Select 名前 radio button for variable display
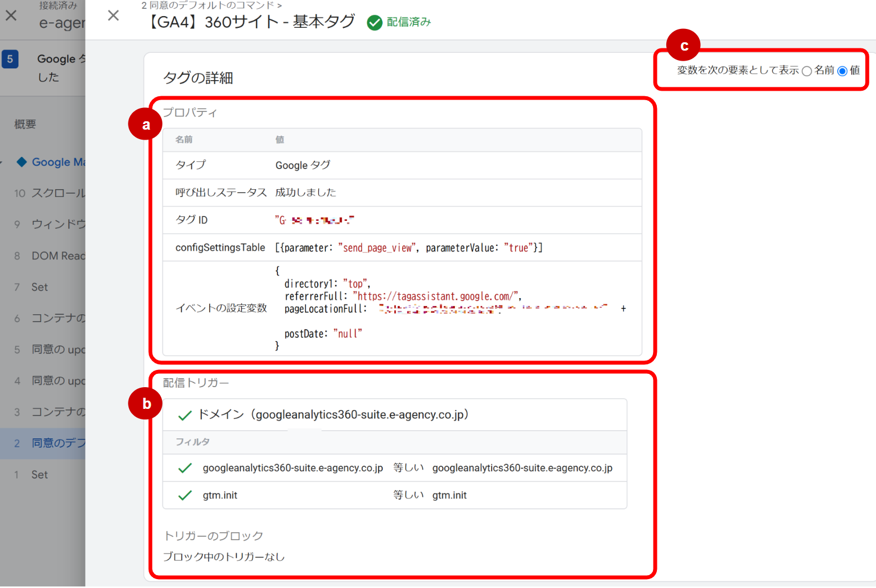This screenshot has width=876, height=588. coord(806,71)
